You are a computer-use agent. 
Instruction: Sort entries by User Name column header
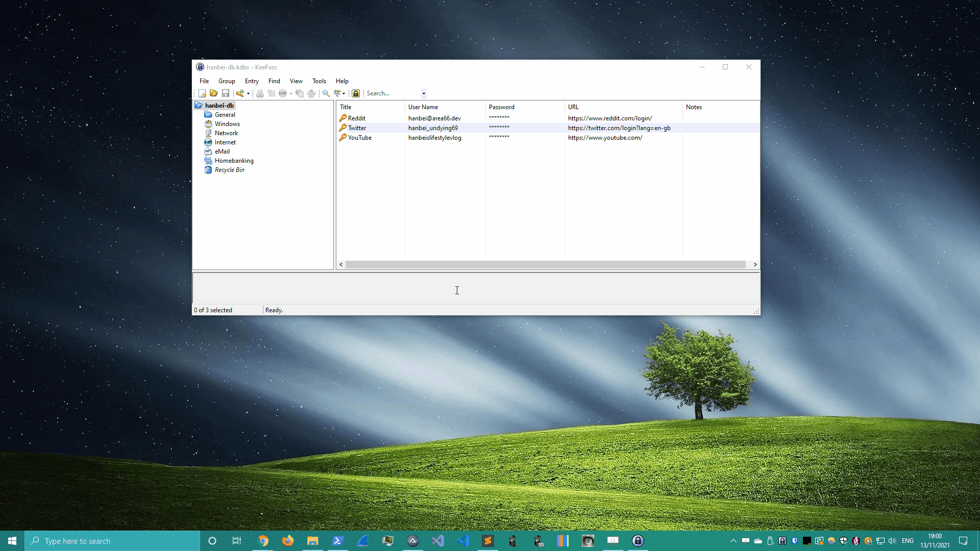click(445, 107)
